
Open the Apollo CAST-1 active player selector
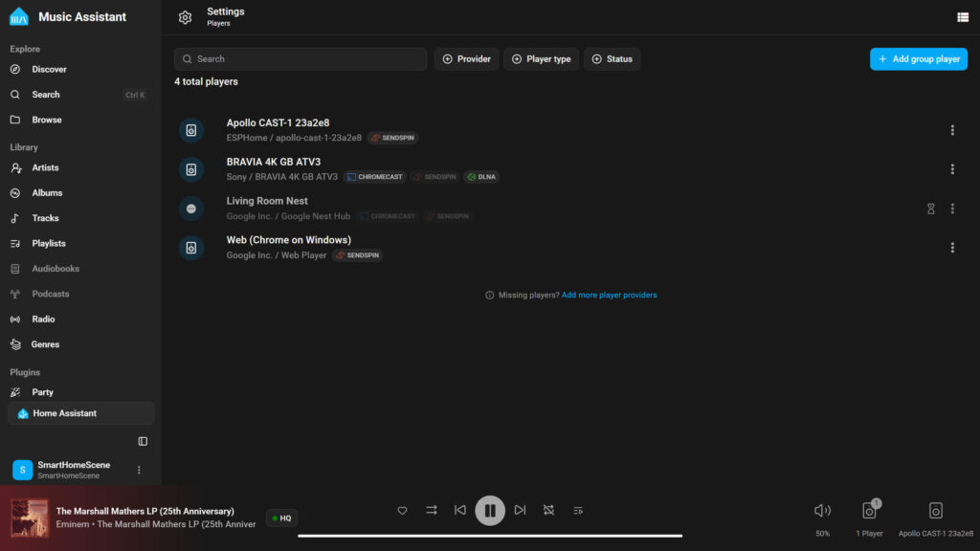[936, 518]
